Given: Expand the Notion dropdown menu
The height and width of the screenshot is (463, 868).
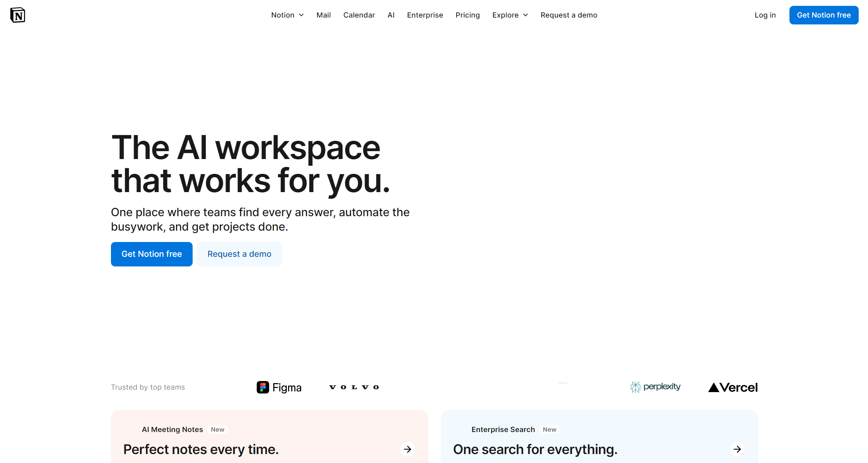Looking at the screenshot, I should click(x=287, y=15).
